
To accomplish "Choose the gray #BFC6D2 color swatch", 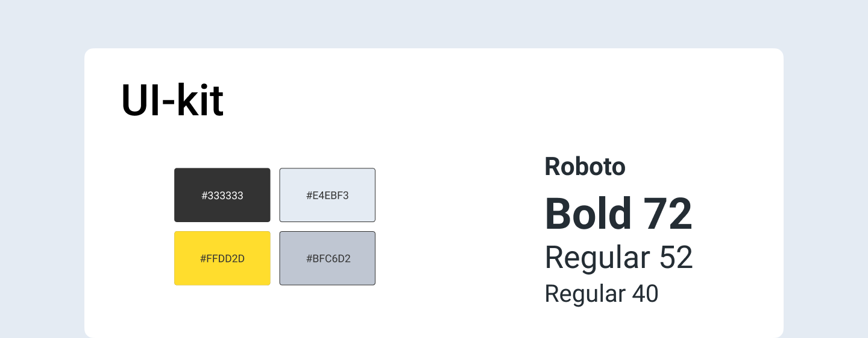I will click(x=327, y=272).
